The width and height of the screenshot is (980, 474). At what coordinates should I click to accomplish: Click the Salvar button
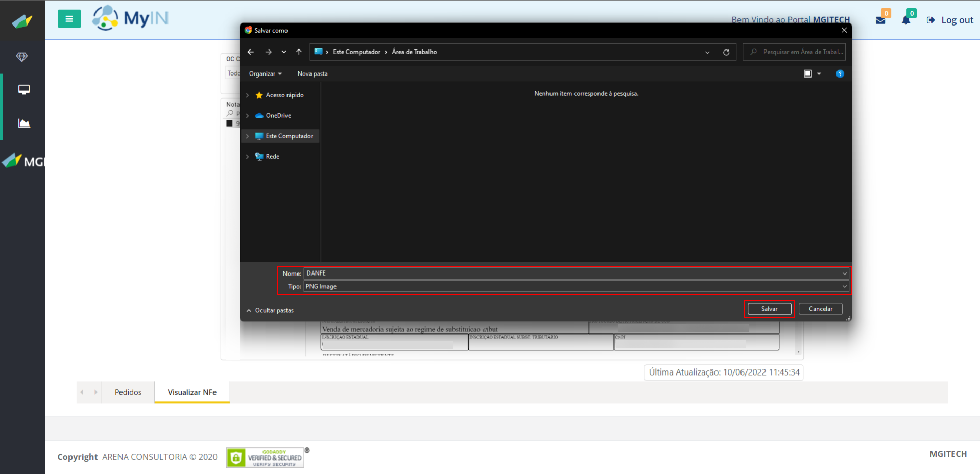(x=769, y=309)
